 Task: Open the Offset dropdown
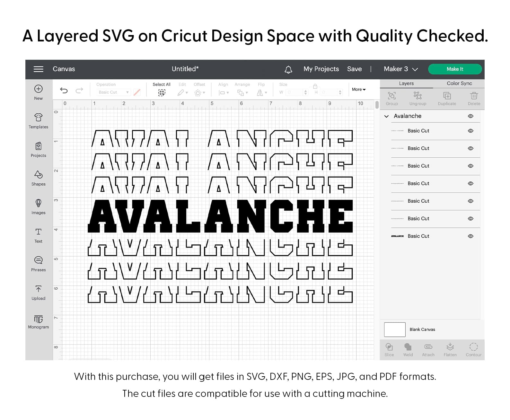199,93
